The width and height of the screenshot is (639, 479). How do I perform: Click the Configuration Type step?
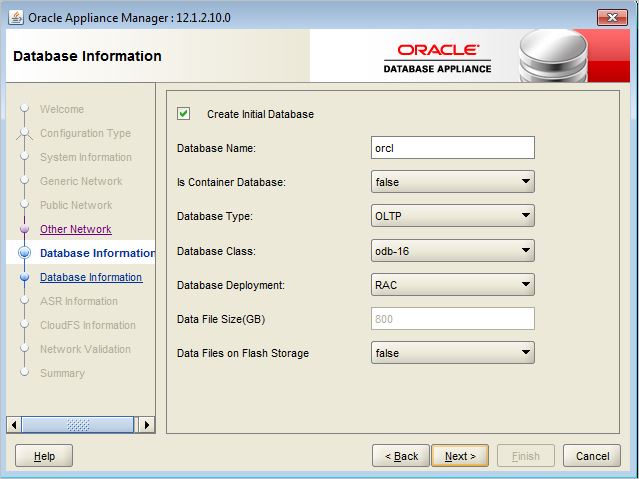coord(86,133)
